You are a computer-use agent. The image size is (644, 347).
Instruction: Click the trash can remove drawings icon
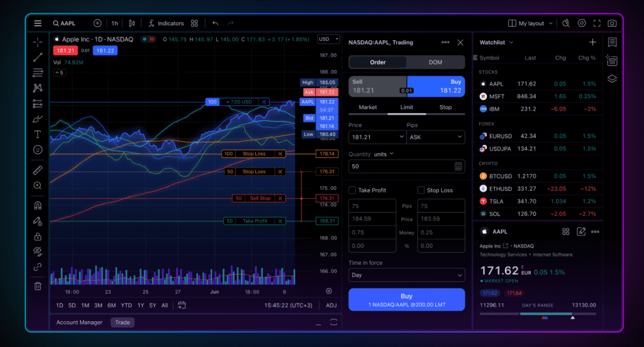click(38, 286)
